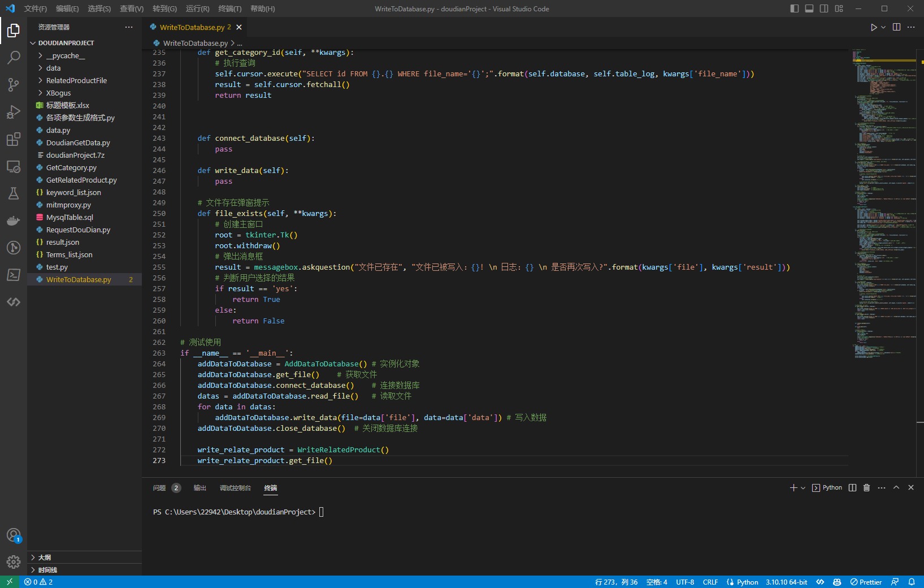Open the Extensions view
This screenshot has width=924, height=588.
(14, 139)
